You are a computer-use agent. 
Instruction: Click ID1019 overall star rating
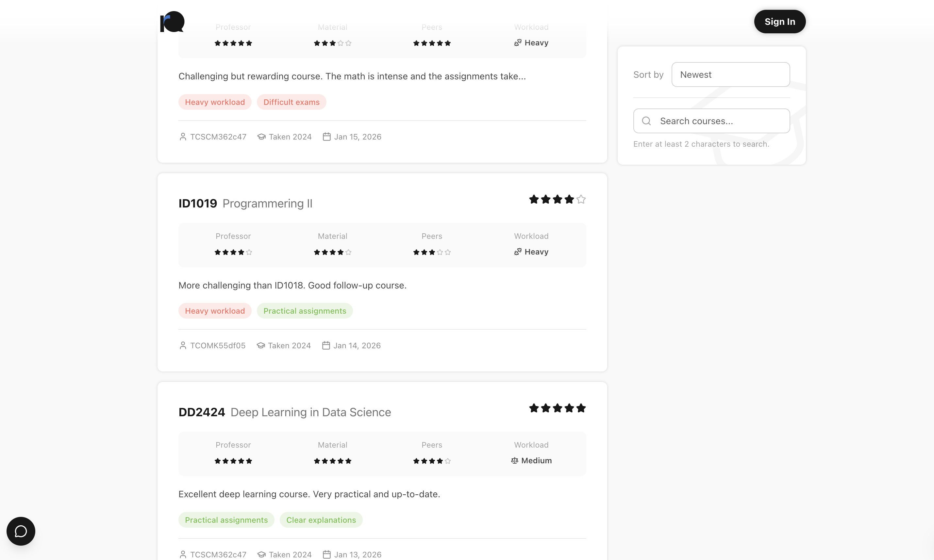coord(557,199)
